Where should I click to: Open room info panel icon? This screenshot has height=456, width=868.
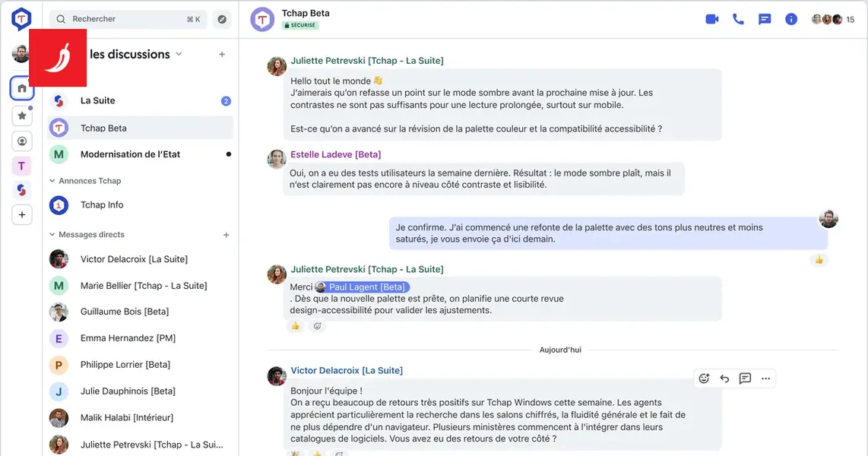coord(791,19)
